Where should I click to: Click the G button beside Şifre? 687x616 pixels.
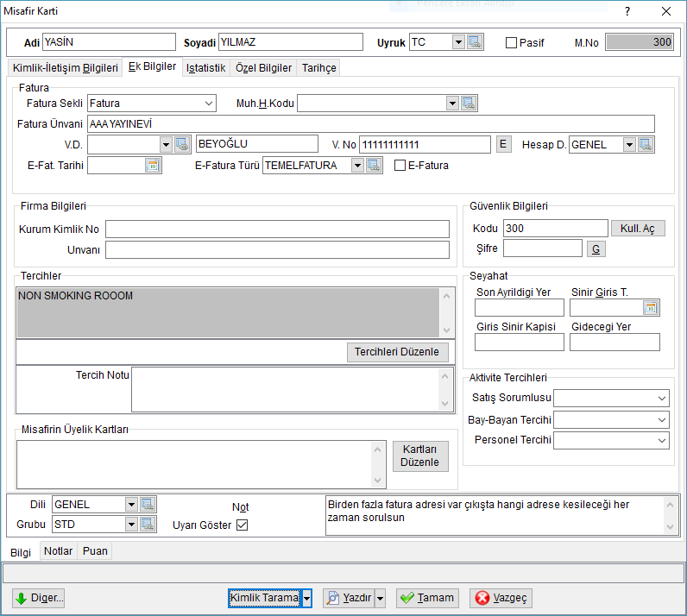pyautogui.click(x=596, y=248)
